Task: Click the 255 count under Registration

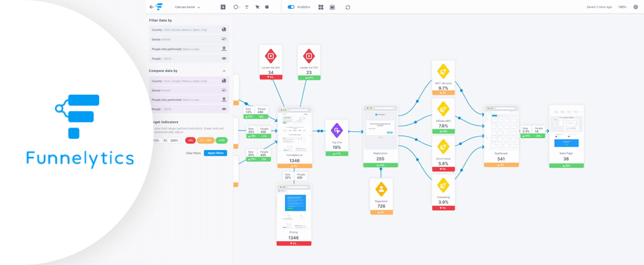Action: pos(380,159)
